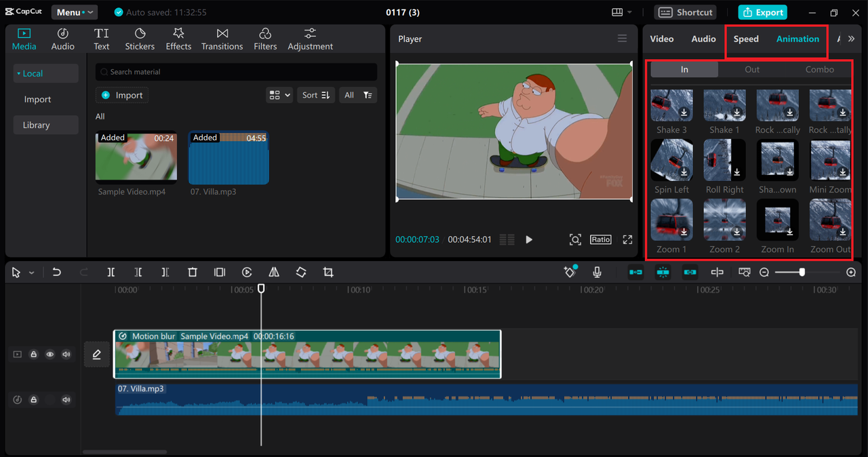Open the Menu dropdown

74,12
